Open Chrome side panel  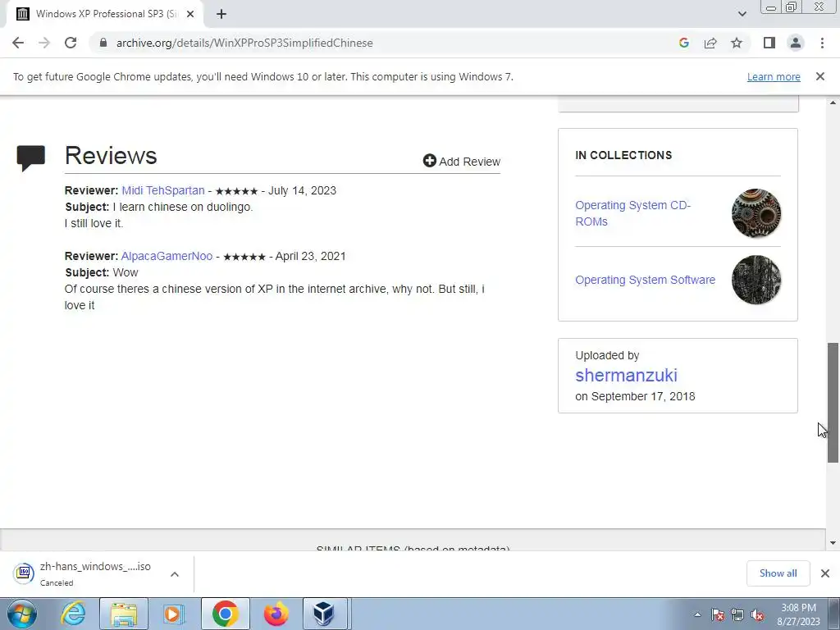769,43
